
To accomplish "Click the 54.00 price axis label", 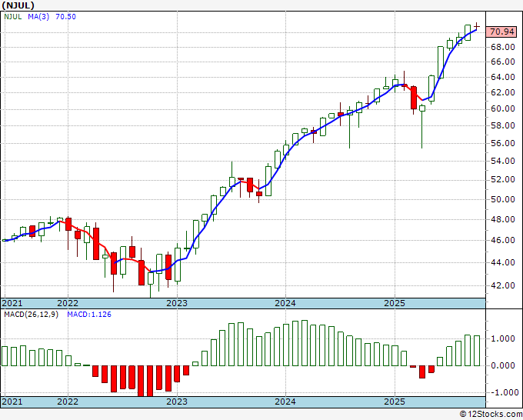I will (x=503, y=161).
